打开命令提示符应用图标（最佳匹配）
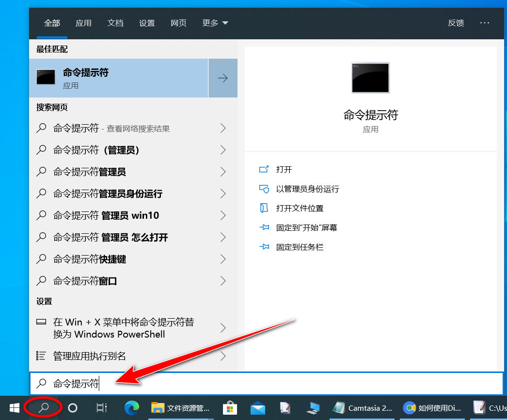The width and height of the screenshot is (507, 420). coord(46,77)
